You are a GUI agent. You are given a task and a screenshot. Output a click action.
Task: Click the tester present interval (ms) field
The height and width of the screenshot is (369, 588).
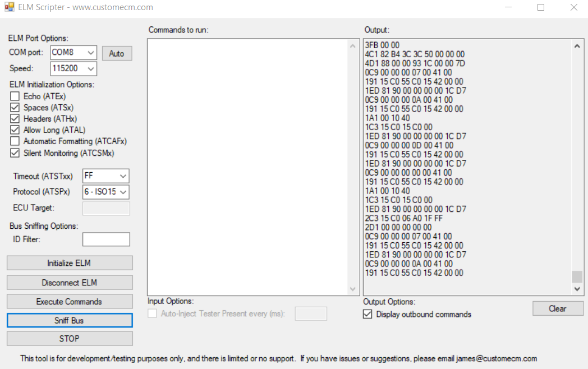coord(311,313)
